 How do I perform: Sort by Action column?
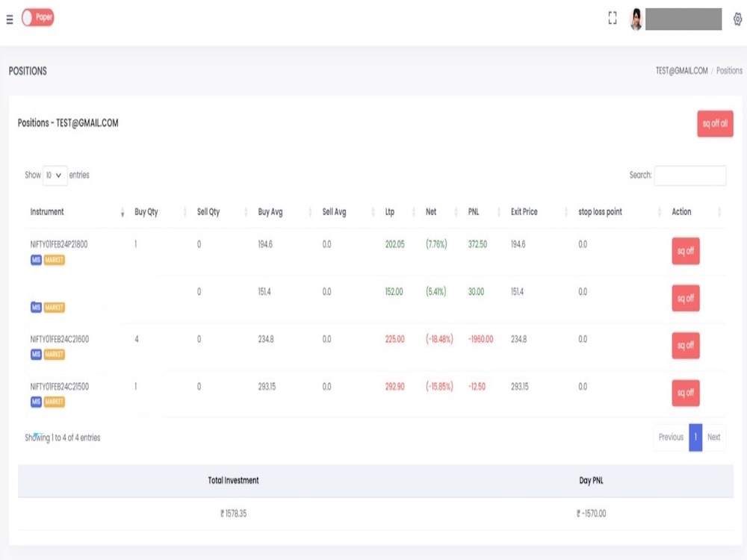[x=696, y=212]
